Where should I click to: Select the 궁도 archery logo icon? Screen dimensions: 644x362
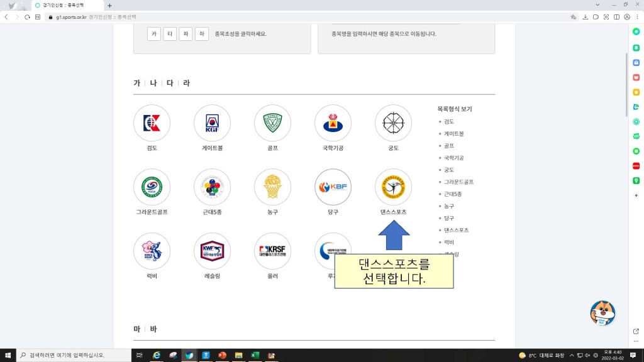coord(393,123)
